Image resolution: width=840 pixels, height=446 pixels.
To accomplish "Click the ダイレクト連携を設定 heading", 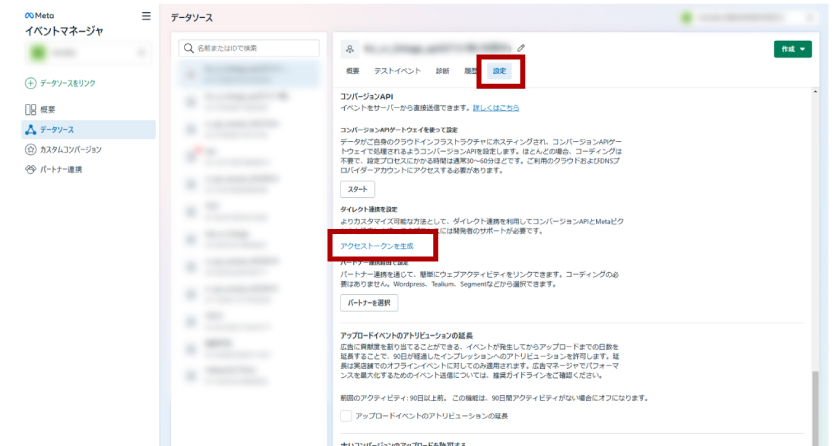I will (x=369, y=209).
